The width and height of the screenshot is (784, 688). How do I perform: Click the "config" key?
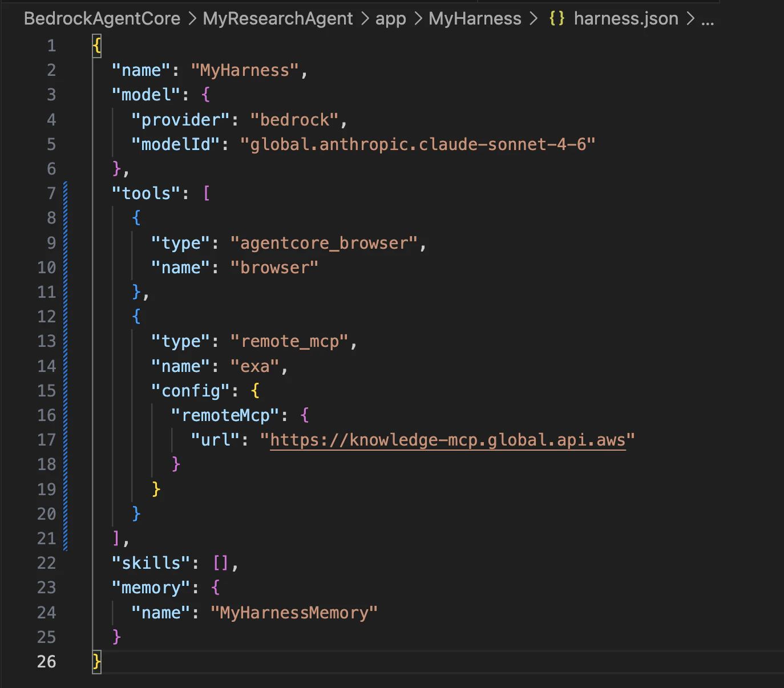[191, 391]
